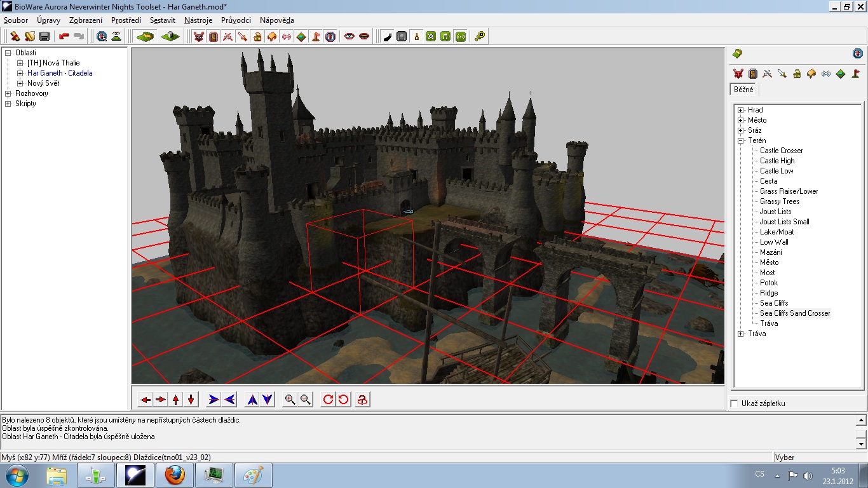Open the Soubor menu
Viewport: 868px width, 488px height.
click(16, 20)
